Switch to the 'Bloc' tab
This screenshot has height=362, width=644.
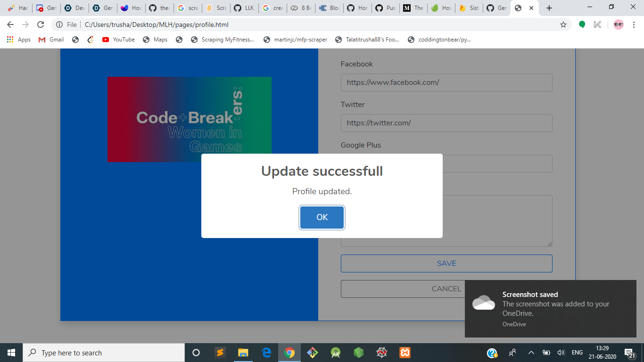(329, 8)
